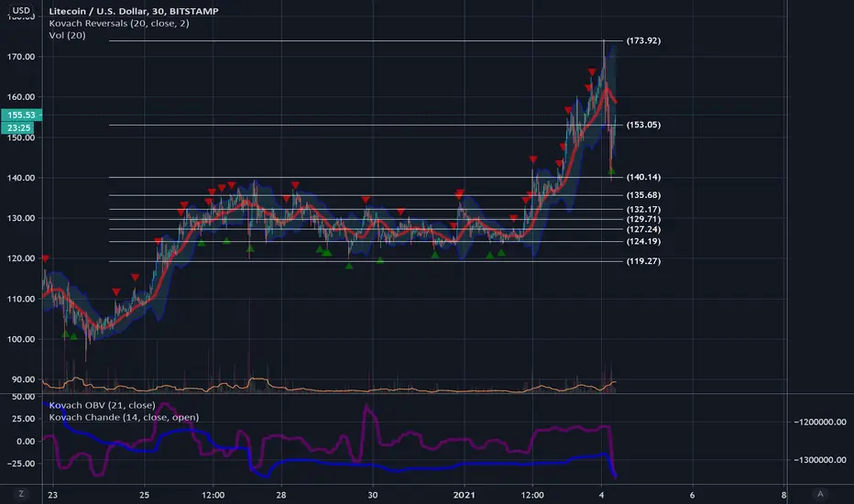Click the (135.68) price level label
Viewport: 854px width, 504px height.
[x=643, y=195]
